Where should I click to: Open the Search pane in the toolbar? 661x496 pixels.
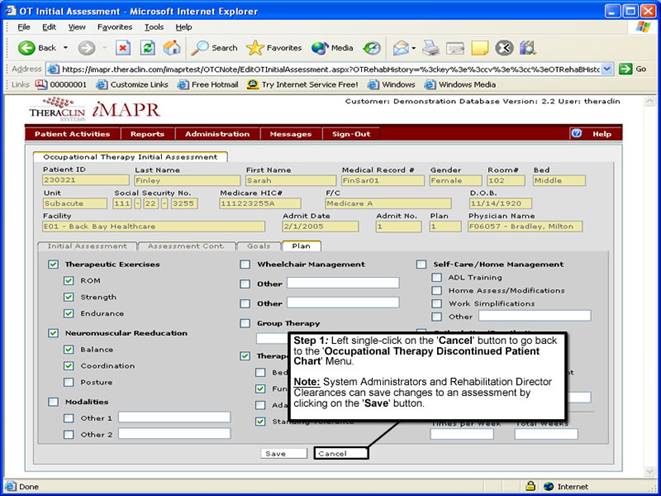(215, 47)
